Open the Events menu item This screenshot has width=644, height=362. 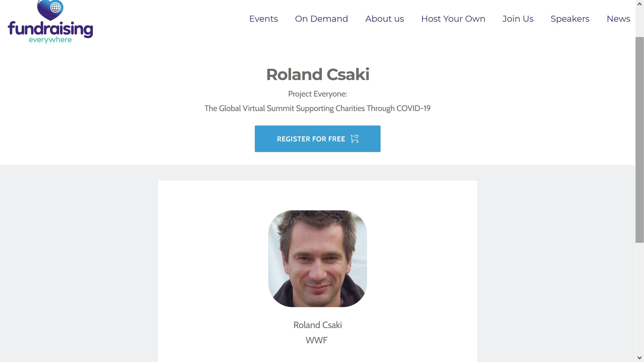tap(263, 19)
